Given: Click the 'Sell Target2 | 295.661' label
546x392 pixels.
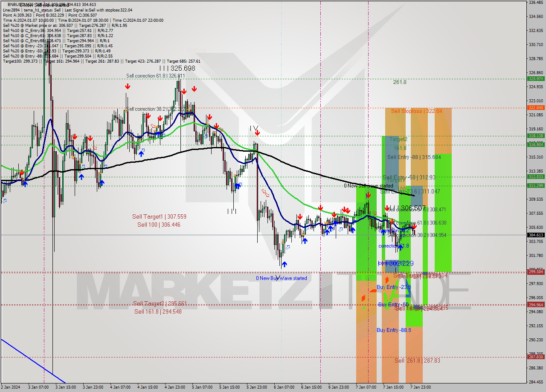Looking at the screenshot, I should point(160,303).
